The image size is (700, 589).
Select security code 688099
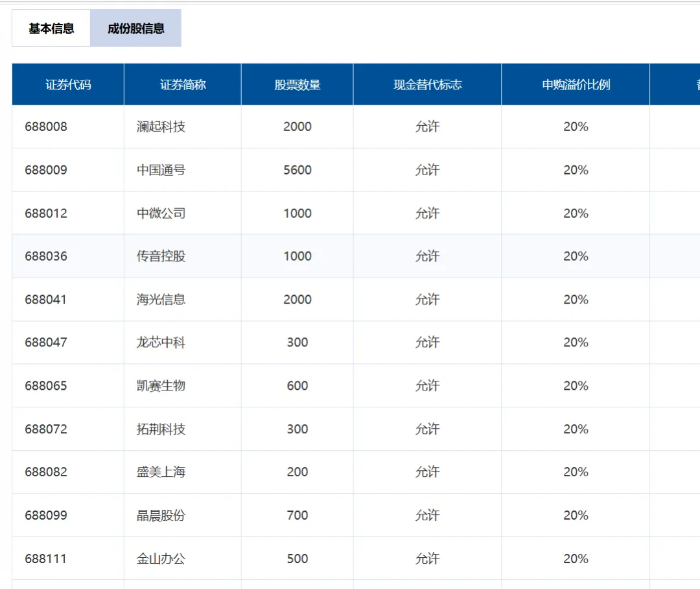46,515
